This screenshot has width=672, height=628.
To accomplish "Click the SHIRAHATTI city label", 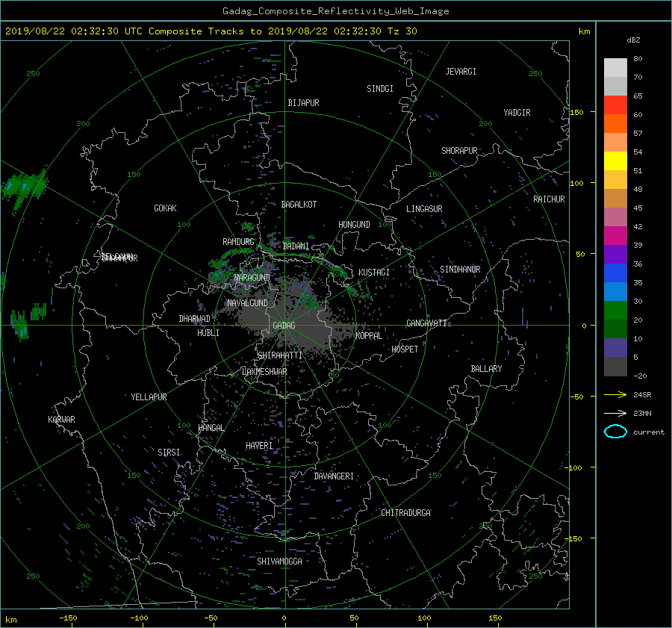I will point(280,355).
